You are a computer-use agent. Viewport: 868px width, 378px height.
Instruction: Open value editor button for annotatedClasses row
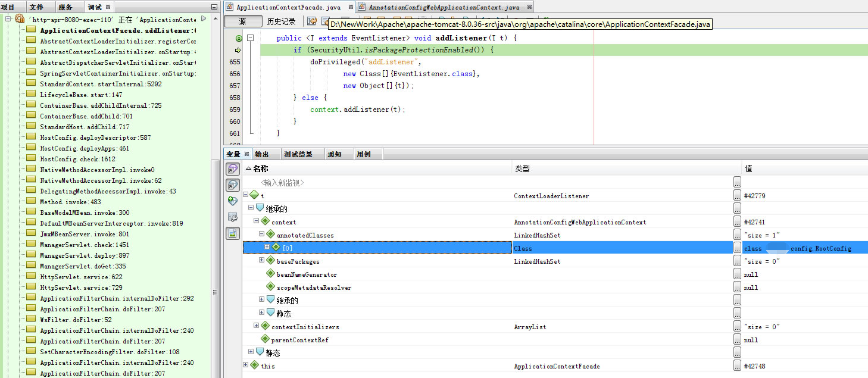pos(737,235)
